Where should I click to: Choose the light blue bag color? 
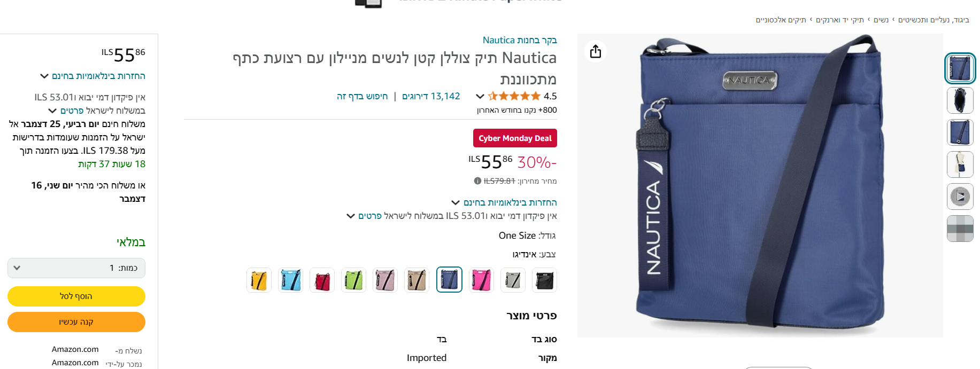tap(291, 280)
